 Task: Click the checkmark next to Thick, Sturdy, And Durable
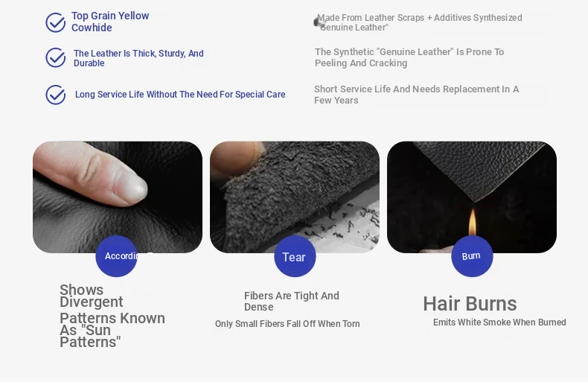coord(56,58)
